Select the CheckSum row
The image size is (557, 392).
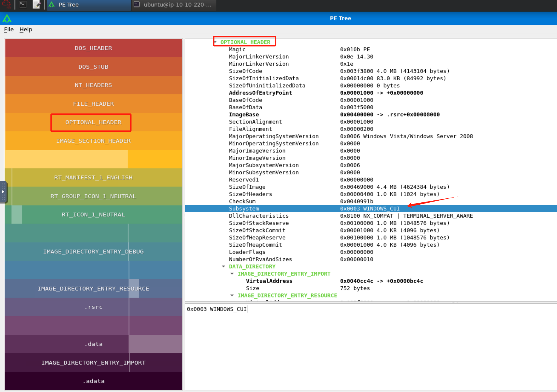[371, 202]
